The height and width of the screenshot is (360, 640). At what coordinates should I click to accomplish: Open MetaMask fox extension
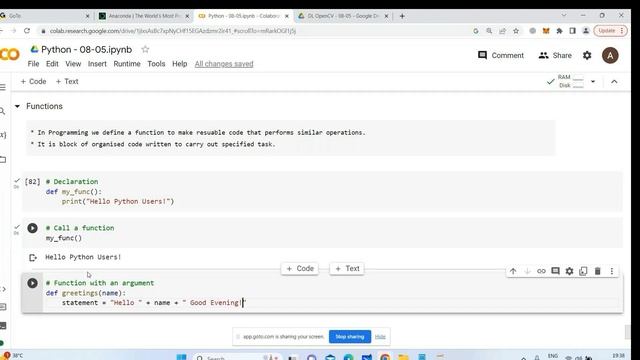tap(546, 31)
